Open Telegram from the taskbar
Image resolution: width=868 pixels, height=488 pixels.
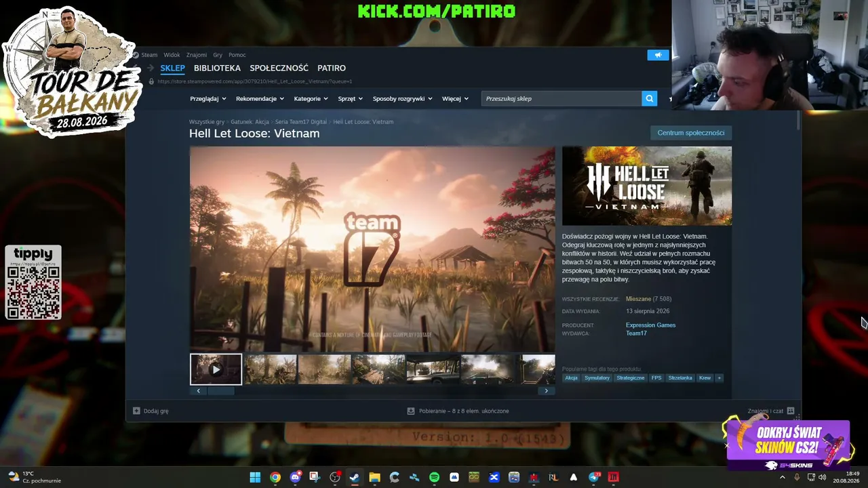(594, 477)
